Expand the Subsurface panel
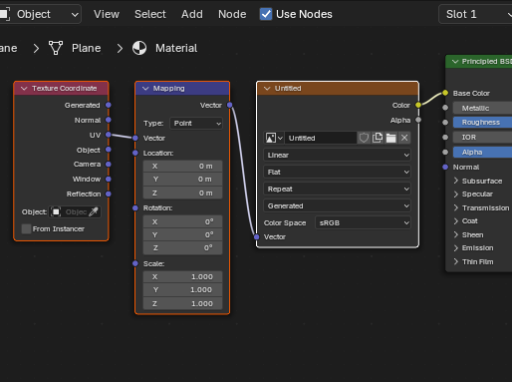 (478, 181)
